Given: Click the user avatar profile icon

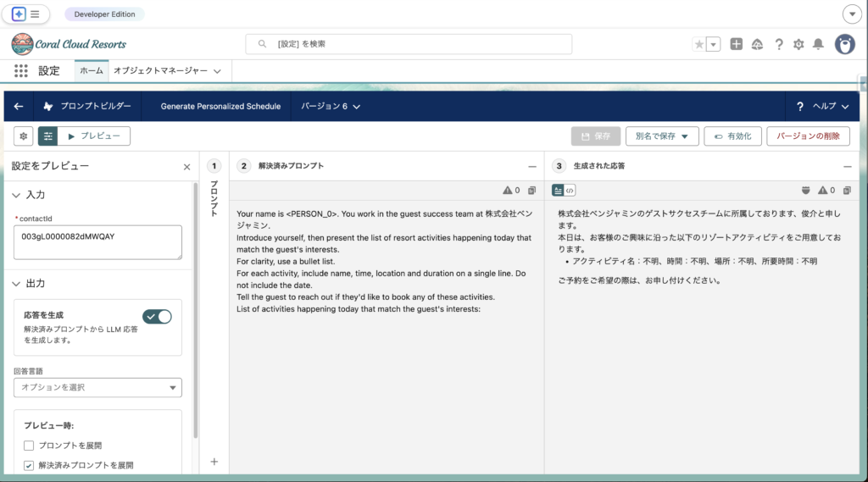Looking at the screenshot, I should pos(844,44).
